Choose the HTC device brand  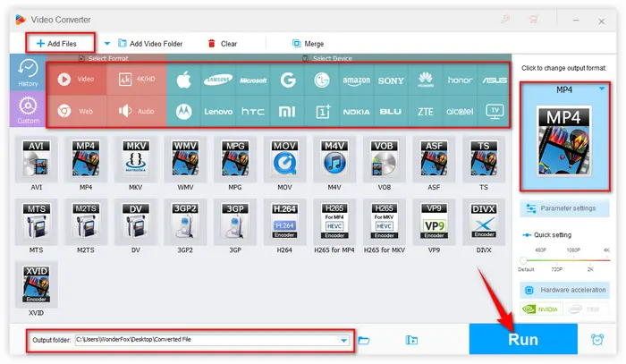[253, 112]
